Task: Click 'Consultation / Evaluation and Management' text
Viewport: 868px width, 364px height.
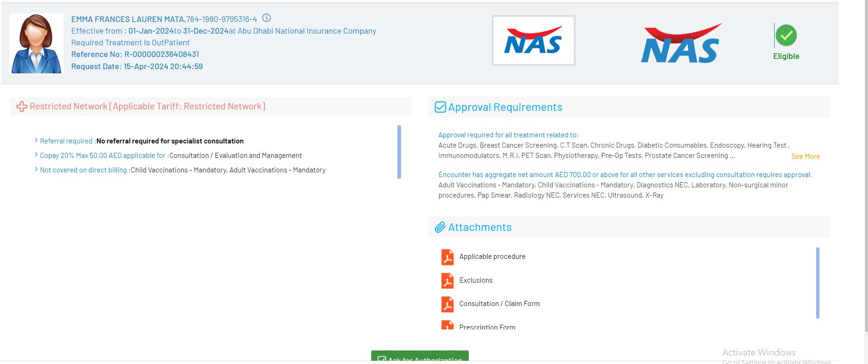Action: (x=236, y=156)
